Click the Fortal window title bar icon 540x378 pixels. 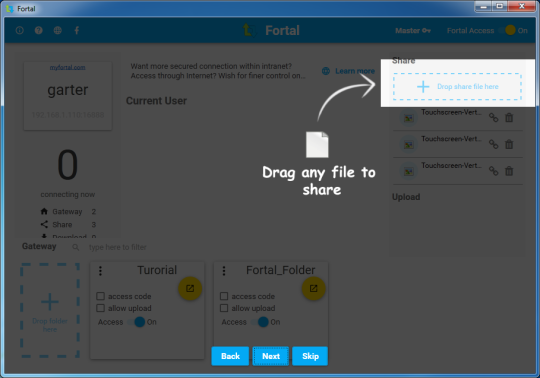pos(10,9)
